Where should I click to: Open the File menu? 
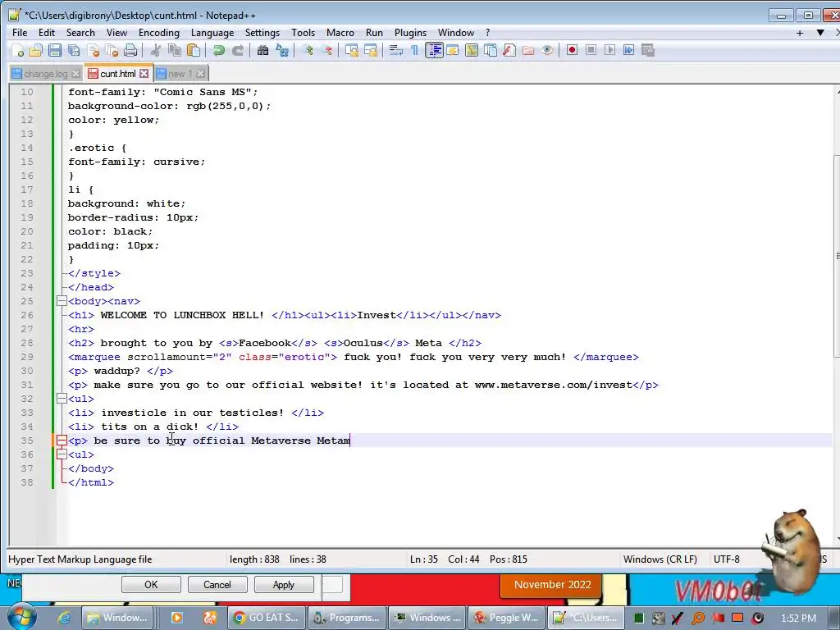(20, 33)
